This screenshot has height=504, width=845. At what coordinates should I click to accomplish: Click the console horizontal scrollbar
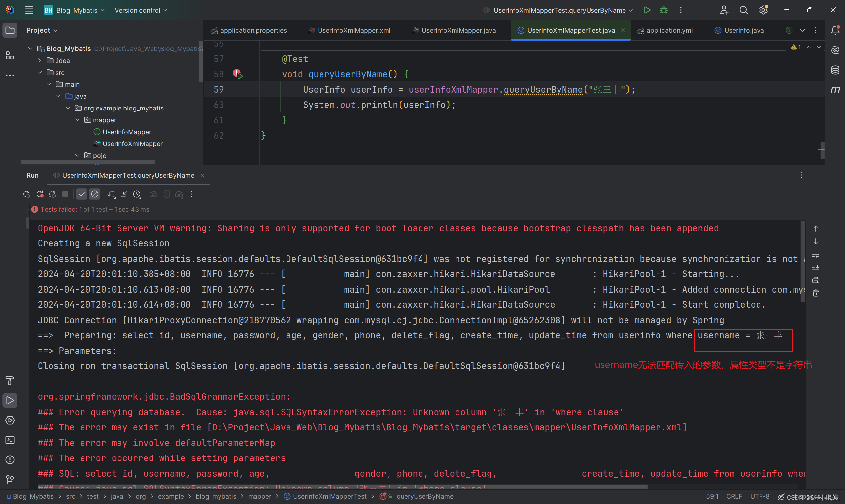coord(343,487)
